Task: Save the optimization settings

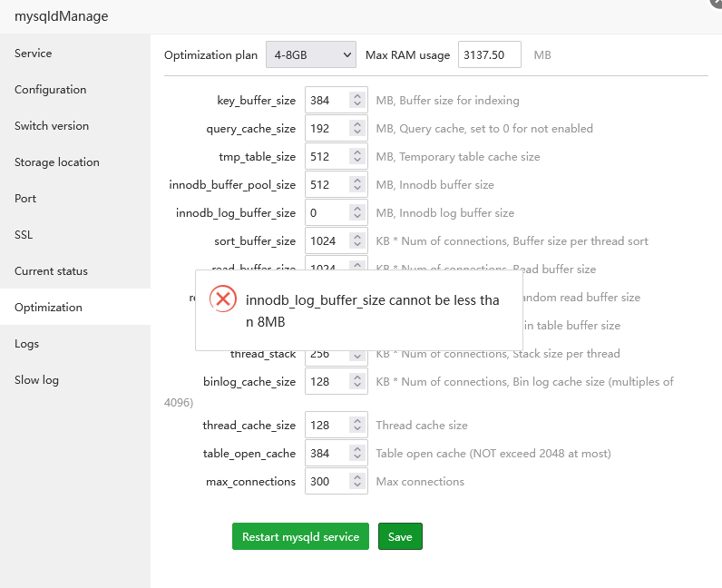Action: 400,537
